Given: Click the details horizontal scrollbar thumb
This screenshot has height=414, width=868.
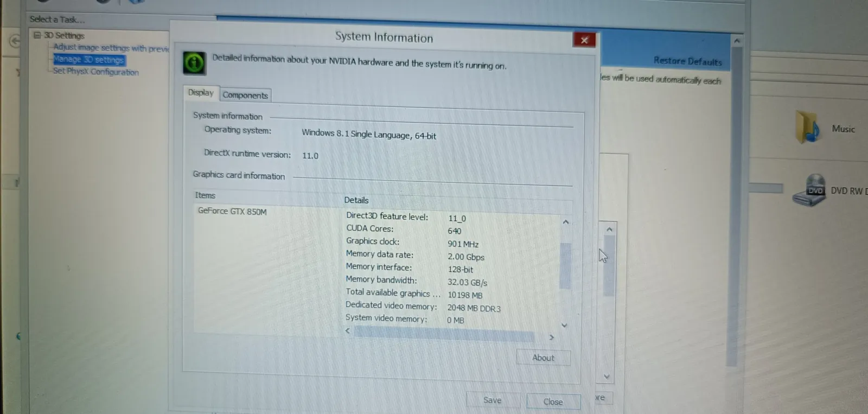Looking at the screenshot, I should (444, 334).
